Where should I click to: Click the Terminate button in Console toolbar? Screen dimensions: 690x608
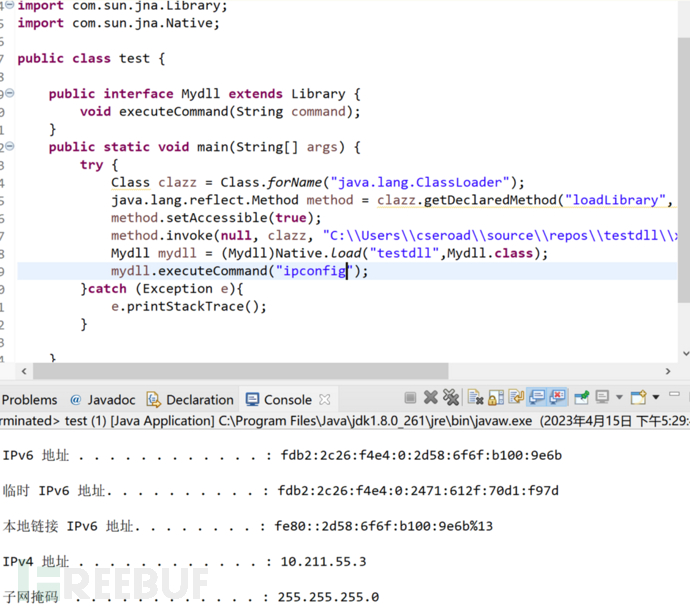click(409, 398)
